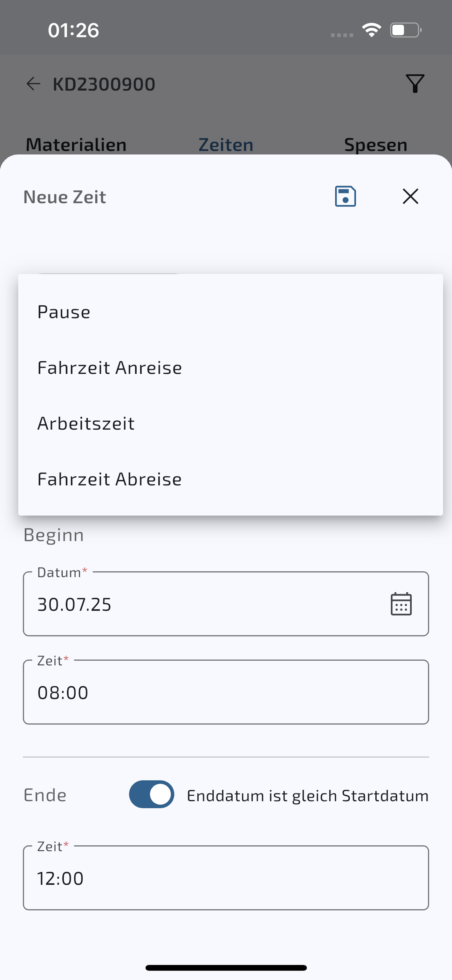Viewport: 452px width, 980px height.
Task: Tap the battery indicator in status bar
Action: [406, 30]
